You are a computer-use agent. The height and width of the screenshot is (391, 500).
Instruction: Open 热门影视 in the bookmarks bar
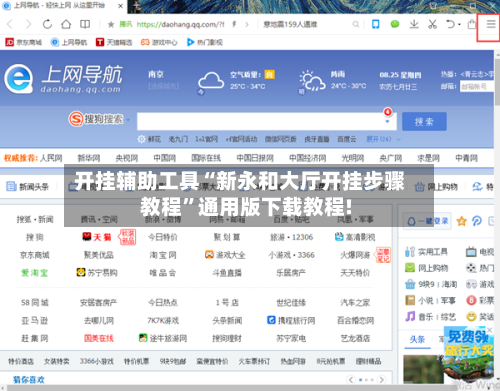tap(204, 42)
